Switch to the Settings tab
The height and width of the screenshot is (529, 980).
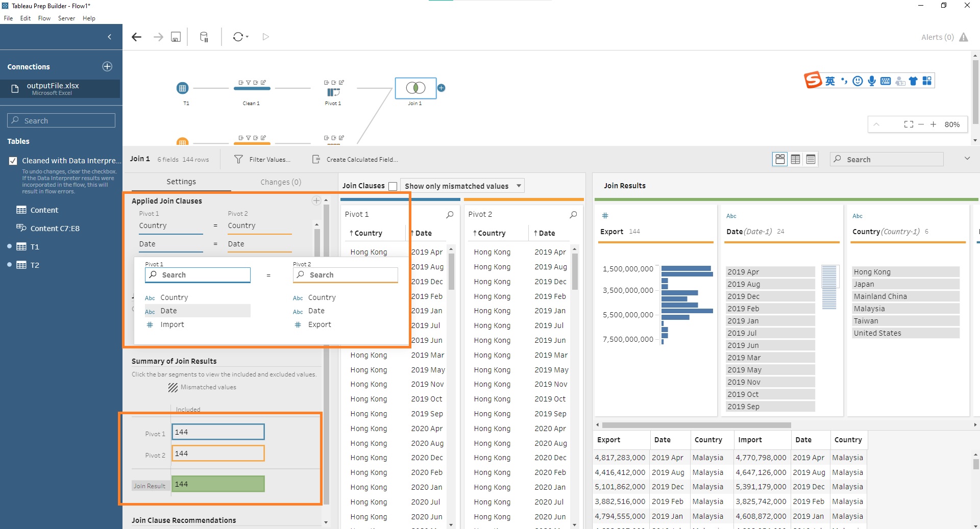(x=181, y=182)
